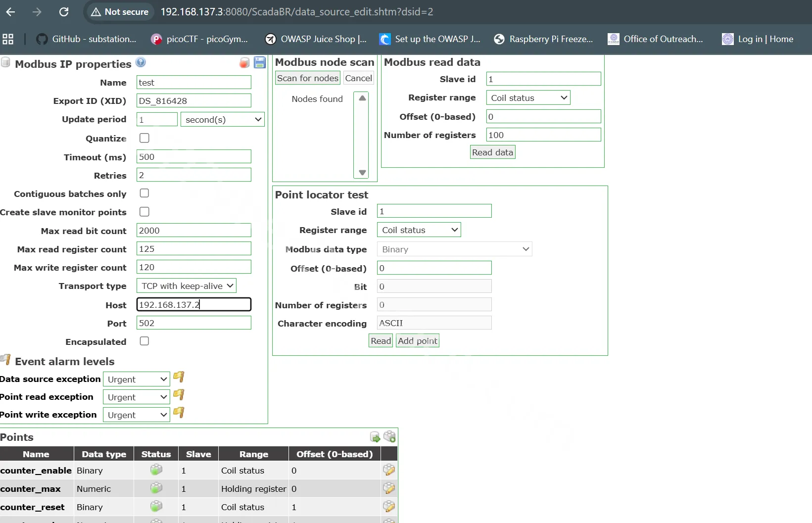
Task: Click the green-arrow icon in Points header
Action: click(375, 437)
